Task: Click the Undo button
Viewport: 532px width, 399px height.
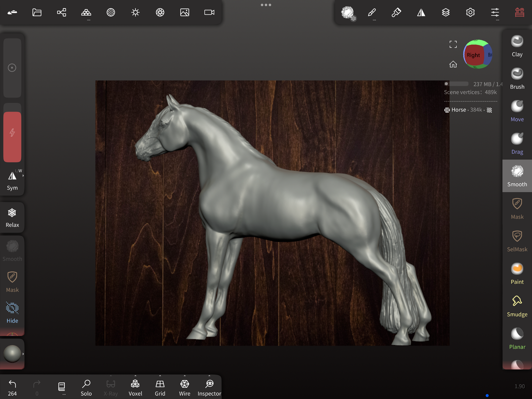Action: point(12,387)
